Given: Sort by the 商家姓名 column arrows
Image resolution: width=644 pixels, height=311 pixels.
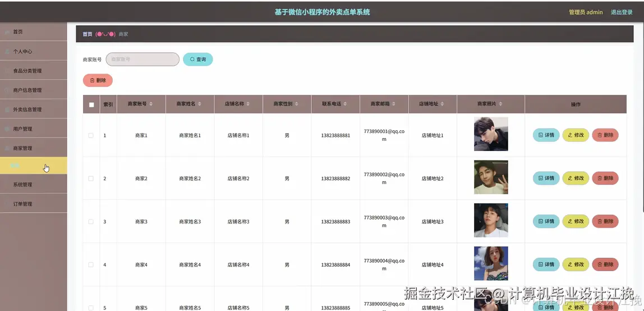Looking at the screenshot, I should (200, 104).
